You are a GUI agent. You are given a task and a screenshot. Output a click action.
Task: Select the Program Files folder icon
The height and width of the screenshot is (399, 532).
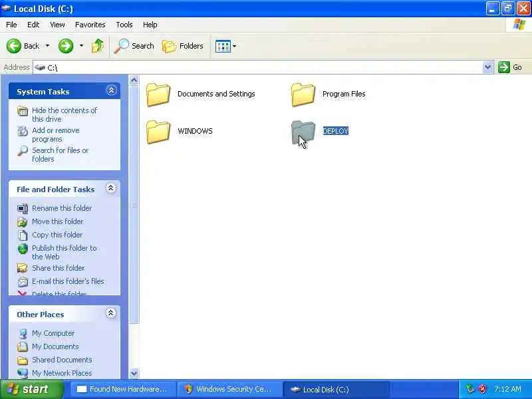click(x=303, y=94)
